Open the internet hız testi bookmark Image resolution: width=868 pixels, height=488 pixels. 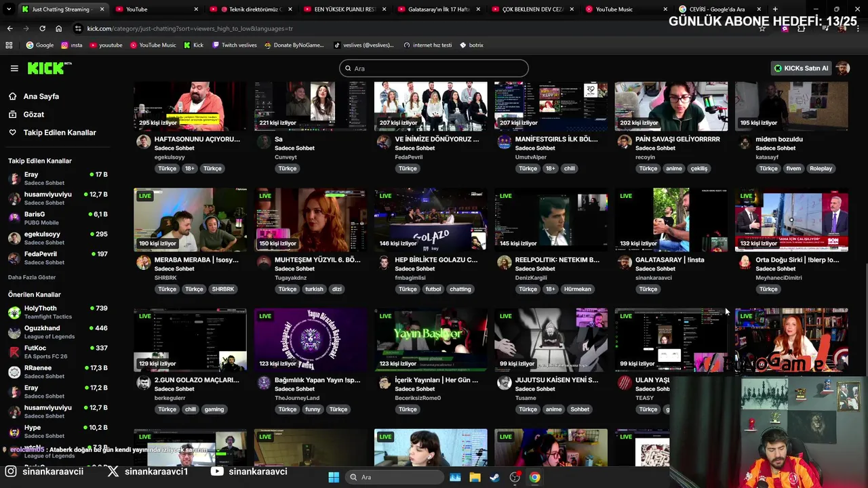427,45
